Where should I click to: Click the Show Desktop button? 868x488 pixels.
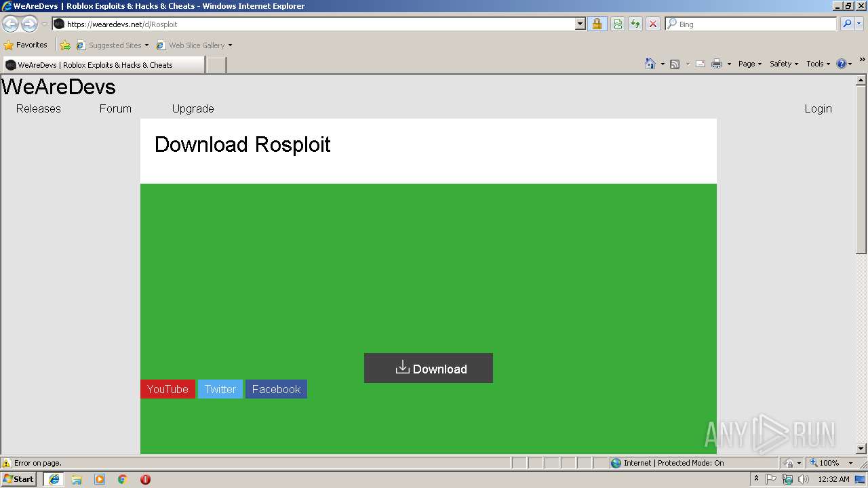[861, 479]
